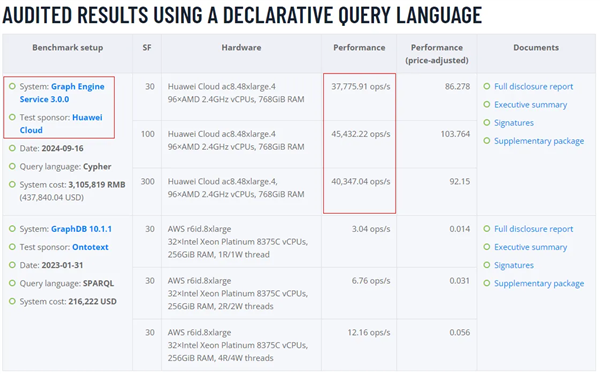Click the 45,432.22 ops/s performance cell

360,134
